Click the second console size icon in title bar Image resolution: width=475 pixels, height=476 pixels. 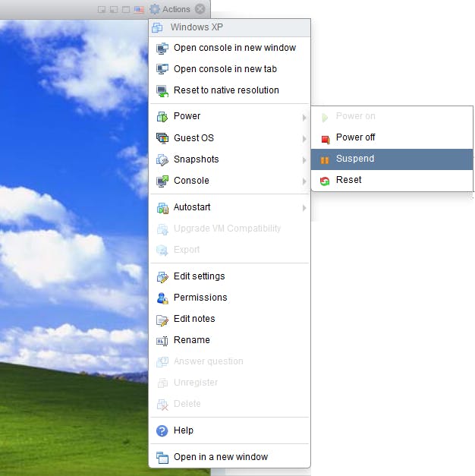click(114, 9)
